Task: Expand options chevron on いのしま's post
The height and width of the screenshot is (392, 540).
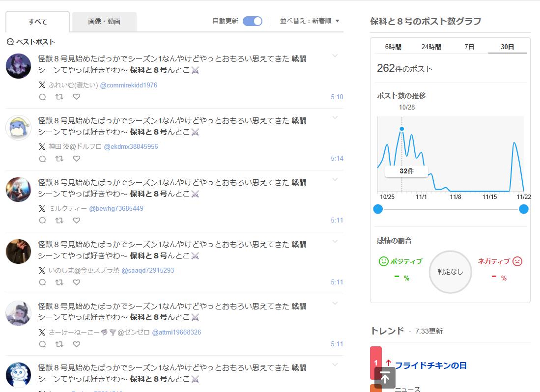Action: [335, 241]
